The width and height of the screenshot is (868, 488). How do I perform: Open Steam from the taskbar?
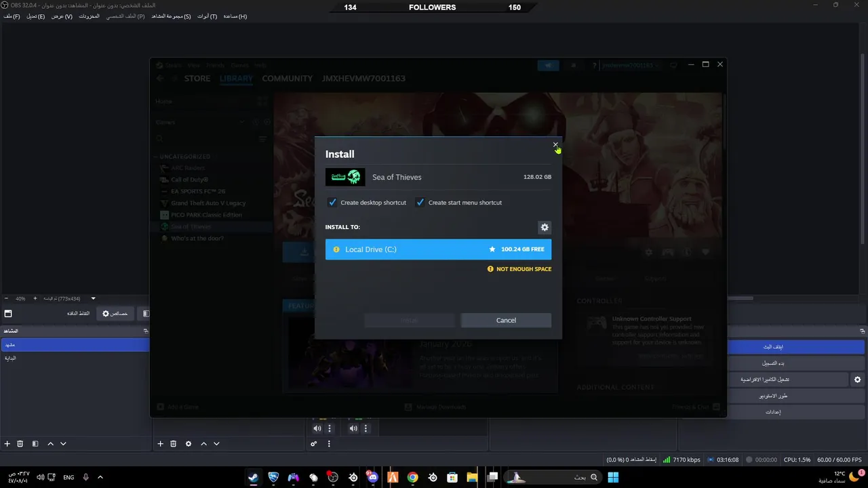[x=253, y=477]
